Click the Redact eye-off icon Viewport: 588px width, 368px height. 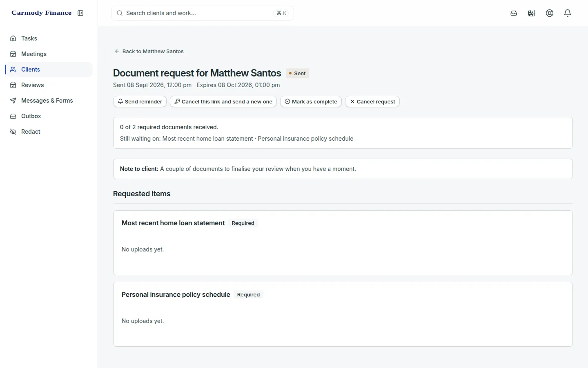click(13, 132)
